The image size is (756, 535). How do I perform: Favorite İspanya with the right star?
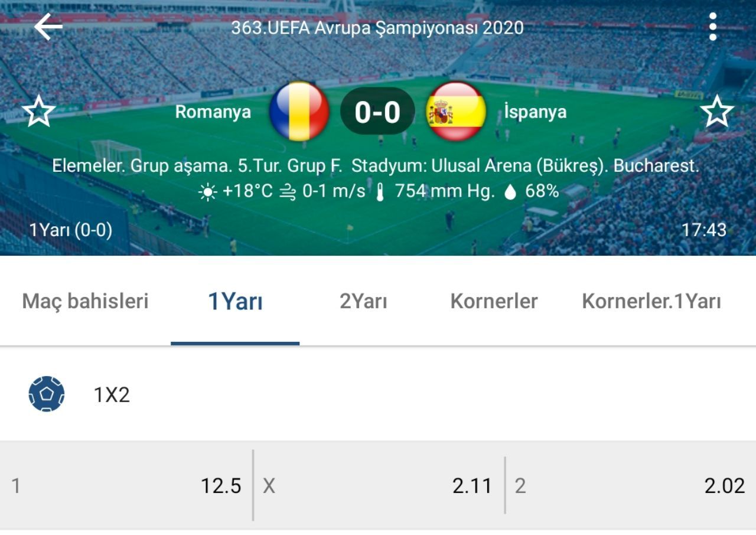coord(717,112)
